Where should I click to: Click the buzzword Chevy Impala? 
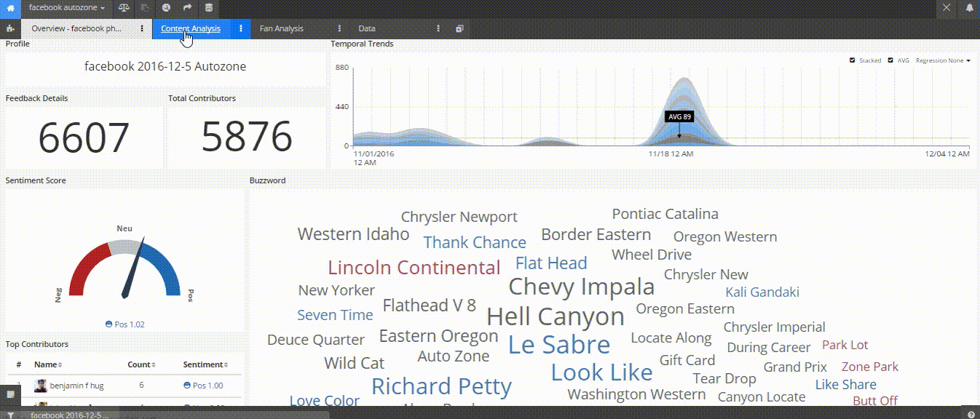coord(582,287)
